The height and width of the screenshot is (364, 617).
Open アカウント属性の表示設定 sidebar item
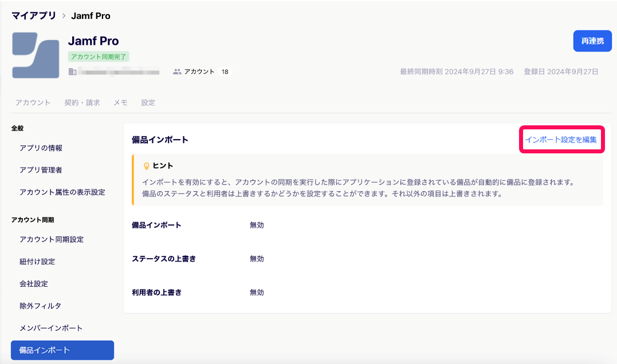(62, 192)
